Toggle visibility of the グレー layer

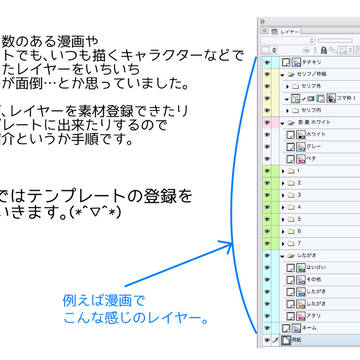pos(267,147)
